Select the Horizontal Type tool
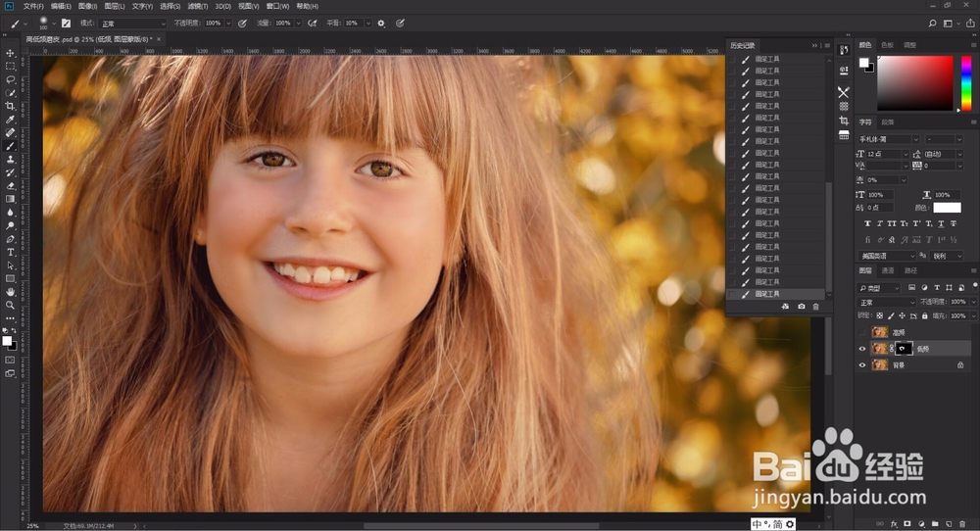980x531 pixels. [x=10, y=253]
